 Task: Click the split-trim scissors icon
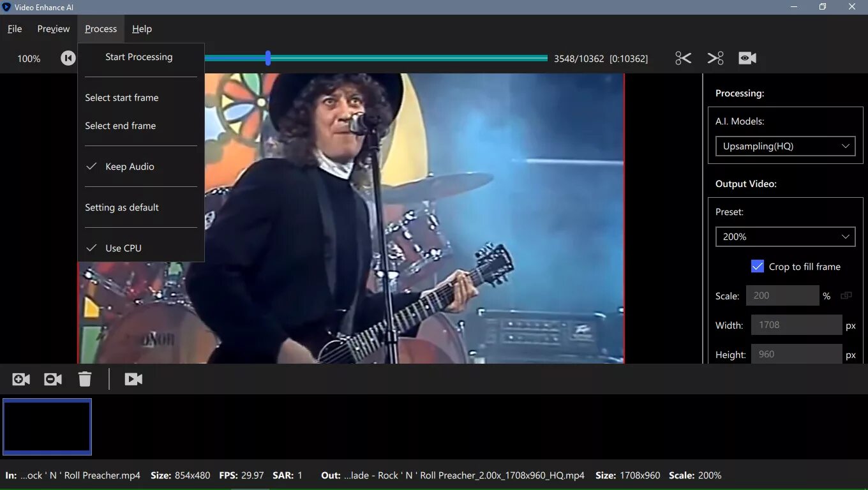coord(715,58)
